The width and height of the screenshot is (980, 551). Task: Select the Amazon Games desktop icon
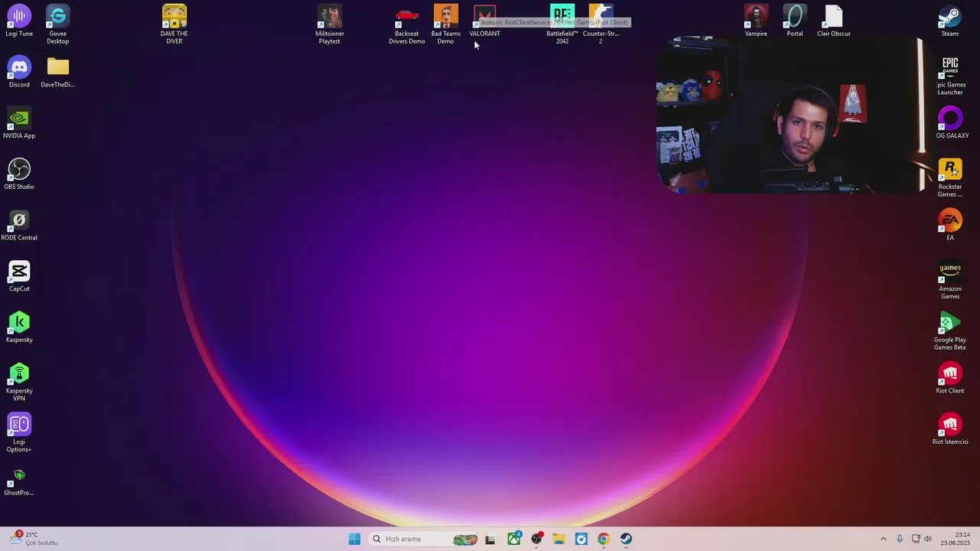tap(950, 280)
